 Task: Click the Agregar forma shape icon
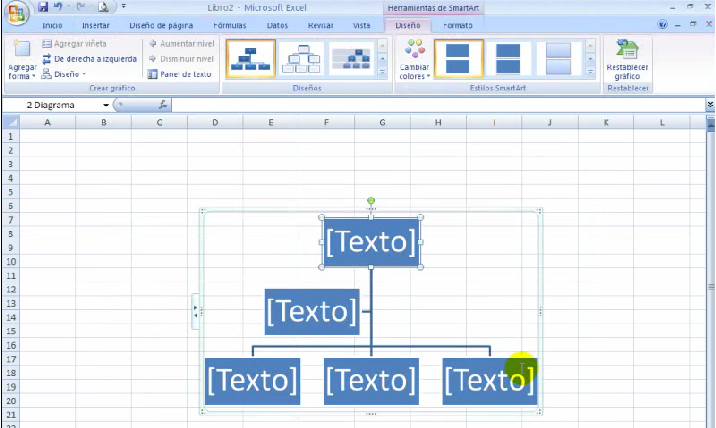click(20, 50)
